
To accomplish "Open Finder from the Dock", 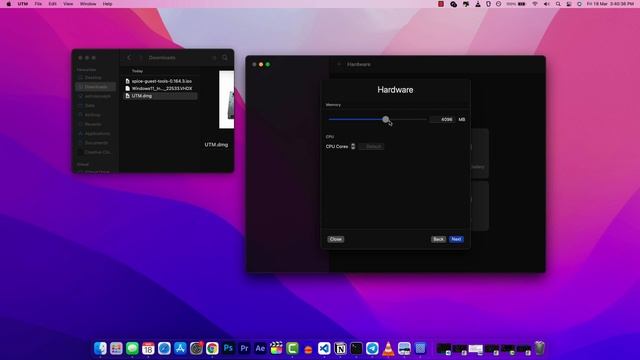I will click(100, 348).
